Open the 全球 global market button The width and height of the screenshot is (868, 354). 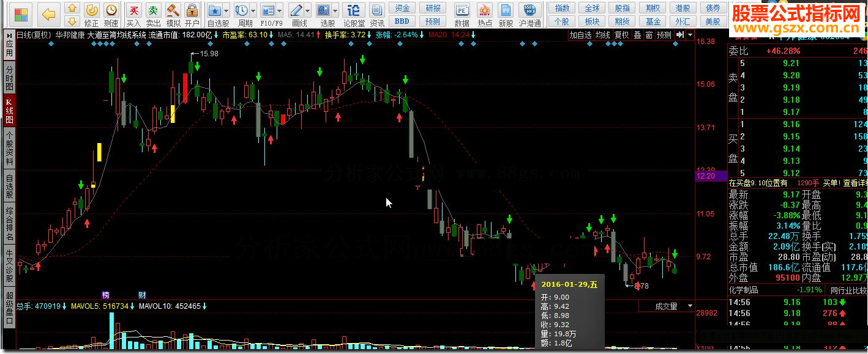[593, 8]
